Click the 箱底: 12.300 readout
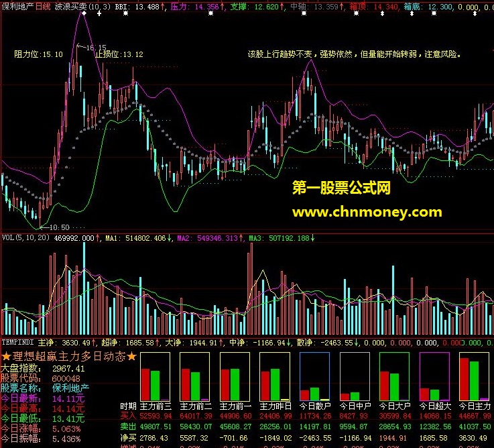This screenshot has width=494, height=448. point(428,6)
